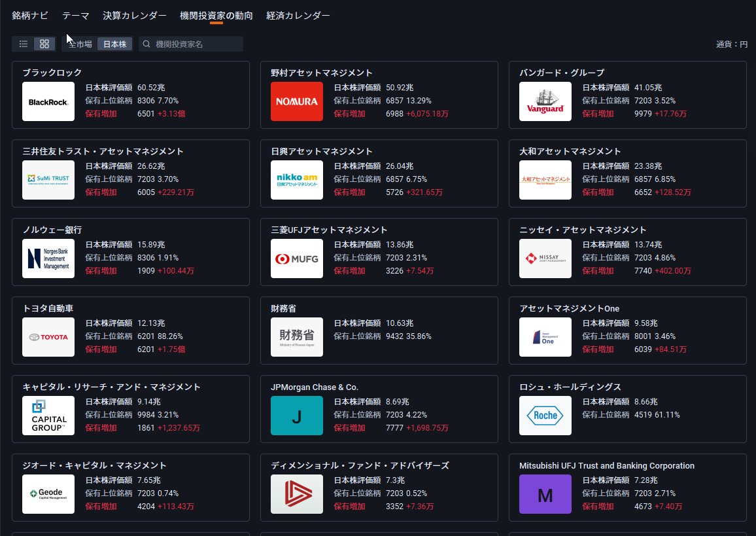Click Capital Group's +1,237.65万 increase value
This screenshot has width=756, height=536.
point(179,428)
